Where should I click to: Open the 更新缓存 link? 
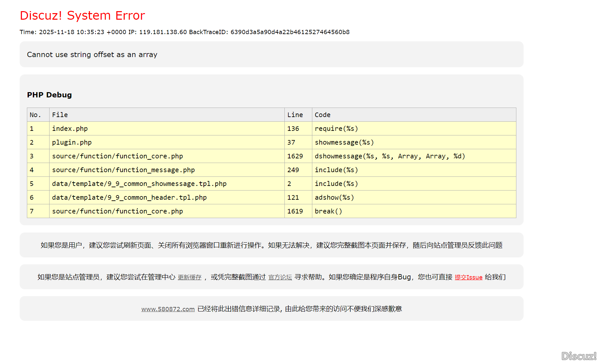(189, 277)
